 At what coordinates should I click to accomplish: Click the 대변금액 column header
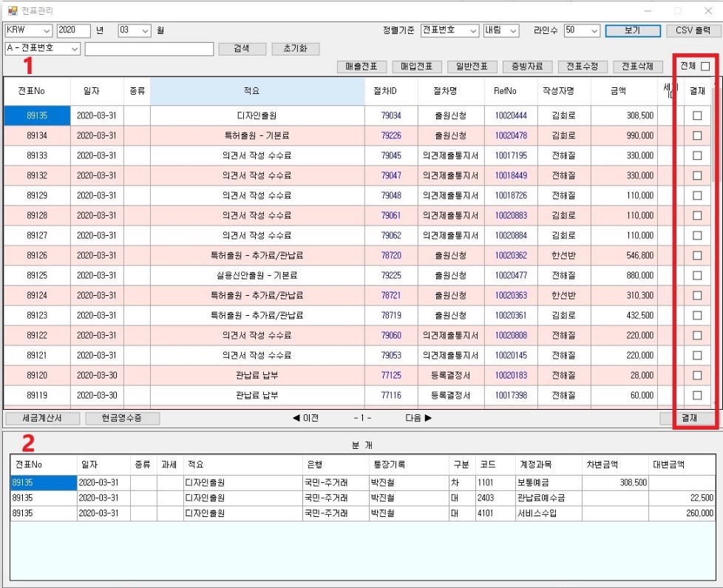click(x=682, y=465)
